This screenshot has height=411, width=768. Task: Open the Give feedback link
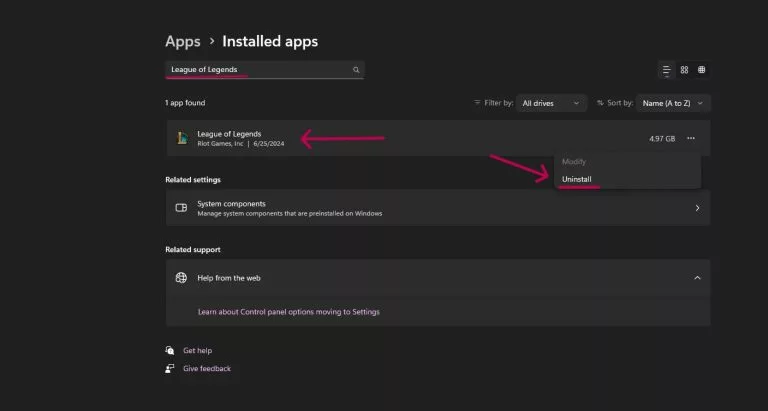point(207,368)
